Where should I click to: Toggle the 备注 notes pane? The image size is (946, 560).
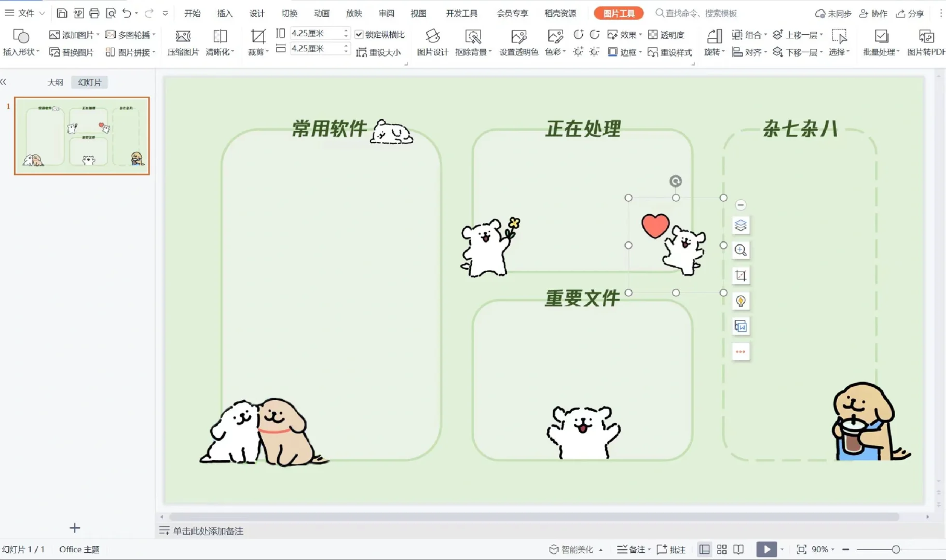tap(633, 549)
